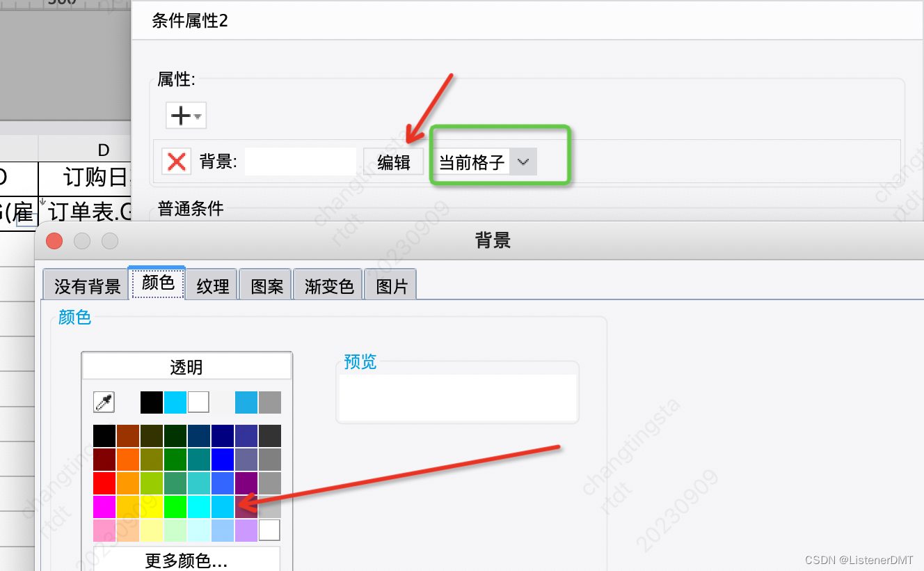
Task: Click the 背景 text input field
Action: click(x=301, y=161)
